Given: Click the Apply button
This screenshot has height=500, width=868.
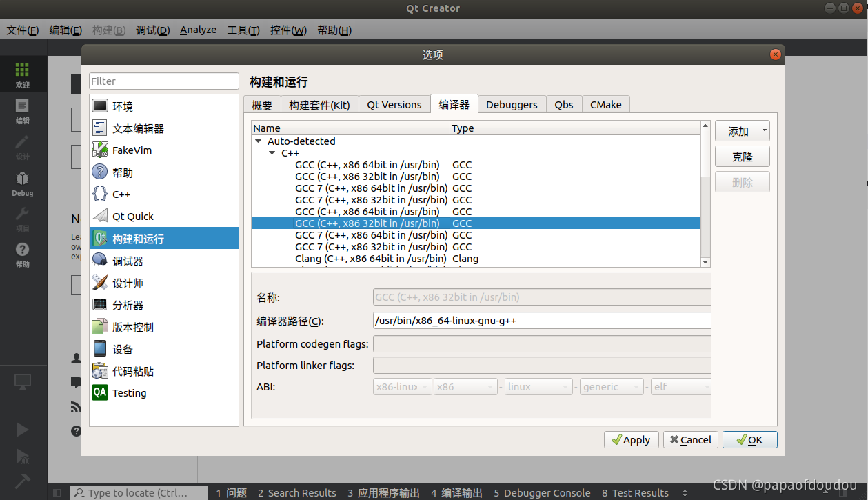Looking at the screenshot, I should pyautogui.click(x=631, y=440).
